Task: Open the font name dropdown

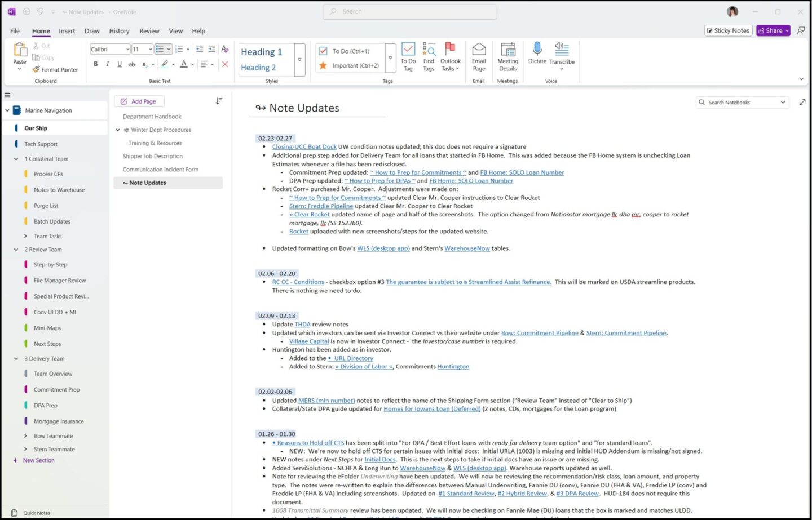Action: click(127, 50)
